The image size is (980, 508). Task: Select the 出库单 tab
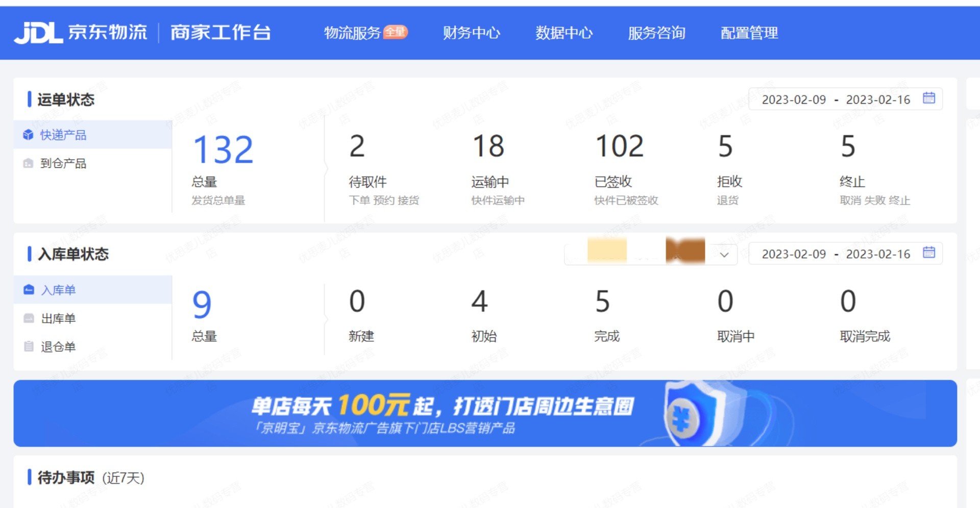(x=93, y=318)
